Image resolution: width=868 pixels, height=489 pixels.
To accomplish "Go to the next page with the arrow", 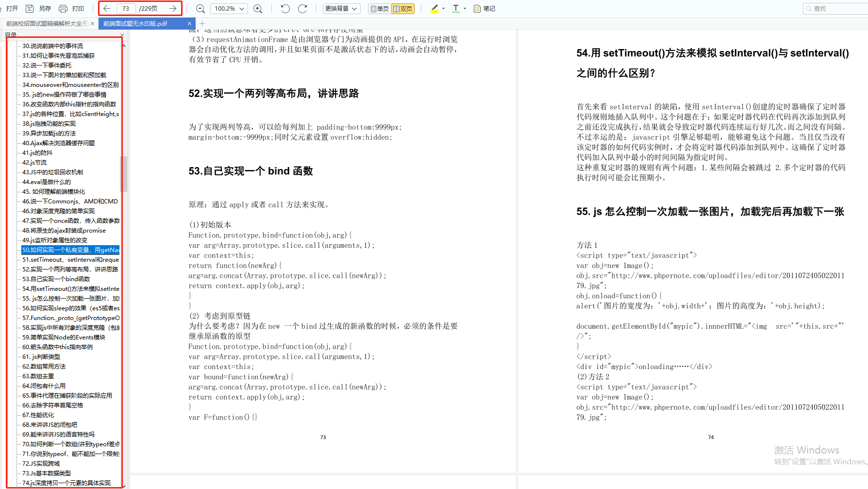I will [x=173, y=8].
